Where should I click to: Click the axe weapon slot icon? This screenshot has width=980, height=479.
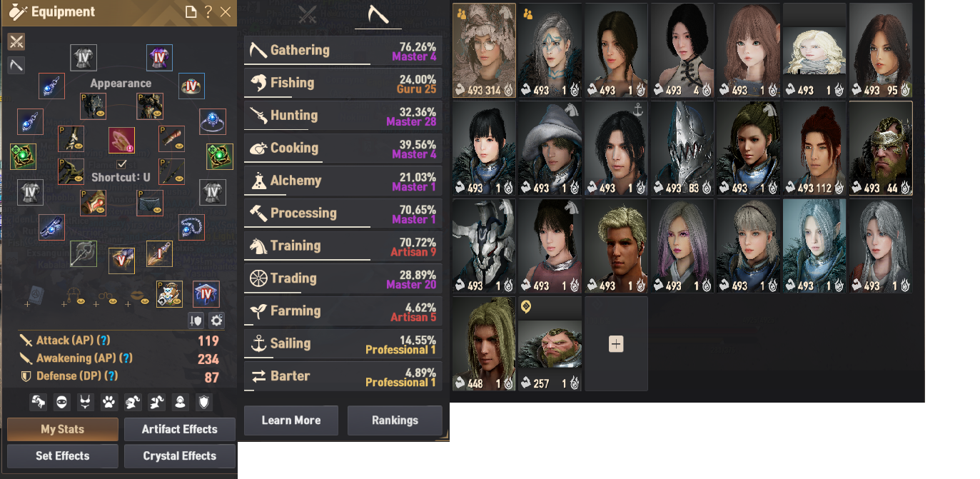click(84, 253)
